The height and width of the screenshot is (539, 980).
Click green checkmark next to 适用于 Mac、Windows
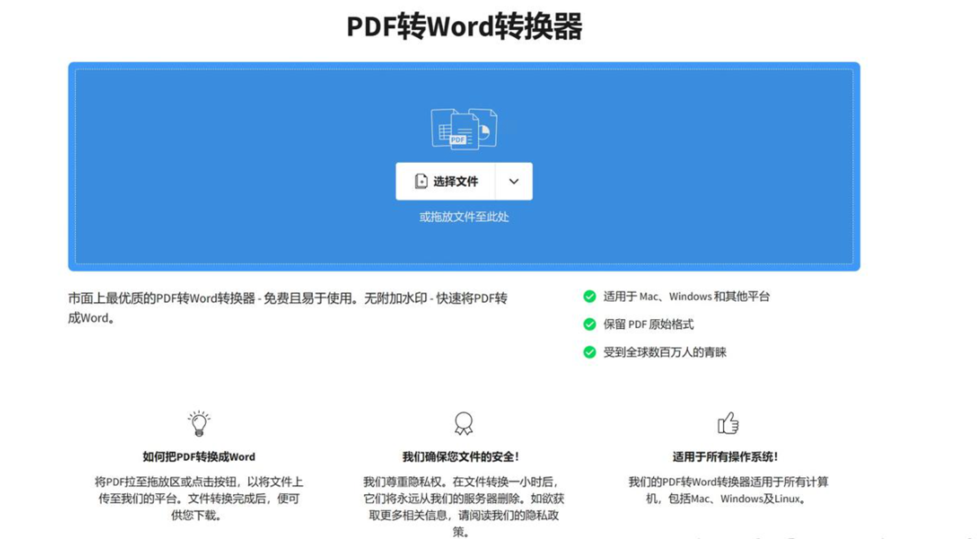(x=590, y=296)
